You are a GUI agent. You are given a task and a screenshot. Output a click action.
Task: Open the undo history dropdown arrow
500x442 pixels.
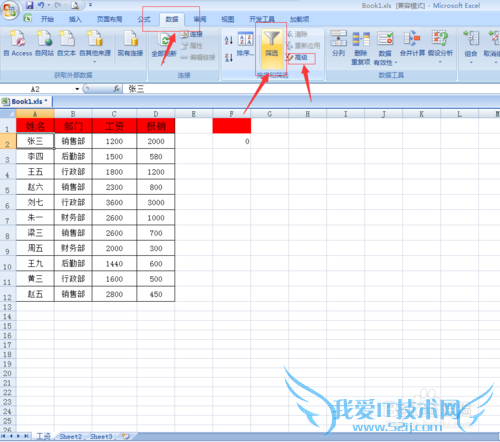(x=49, y=5)
